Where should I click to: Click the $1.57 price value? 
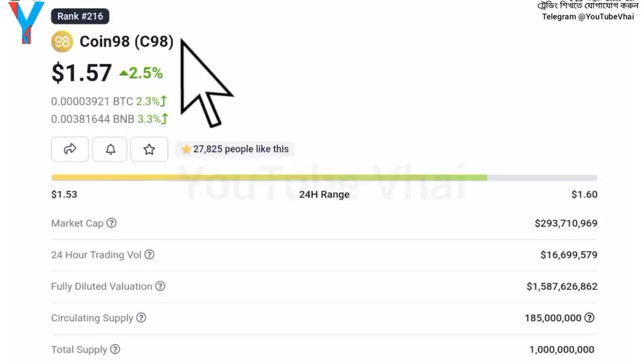82,73
